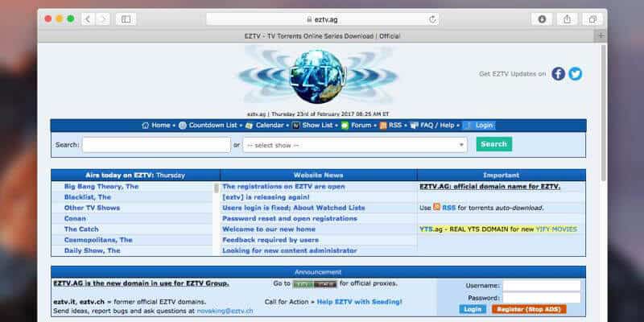Click the page vertical scrollbar
Image resolution: width=644 pixels, height=322 pixels.
(603, 113)
